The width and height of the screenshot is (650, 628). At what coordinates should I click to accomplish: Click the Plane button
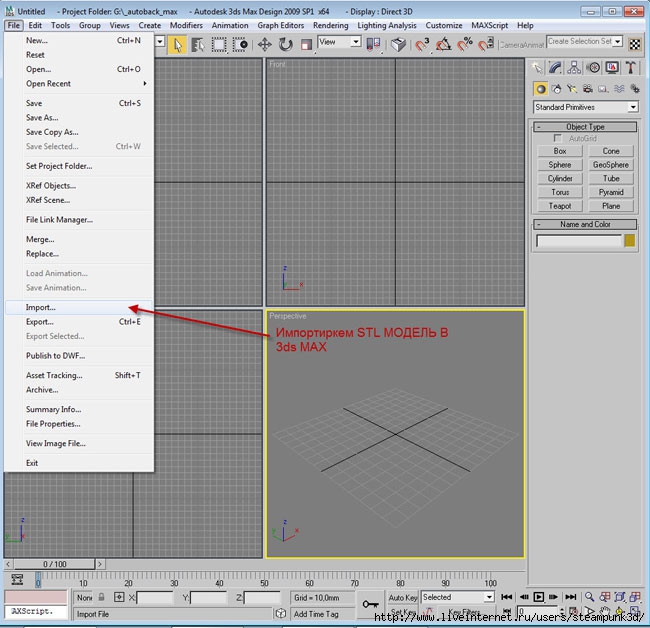point(611,206)
